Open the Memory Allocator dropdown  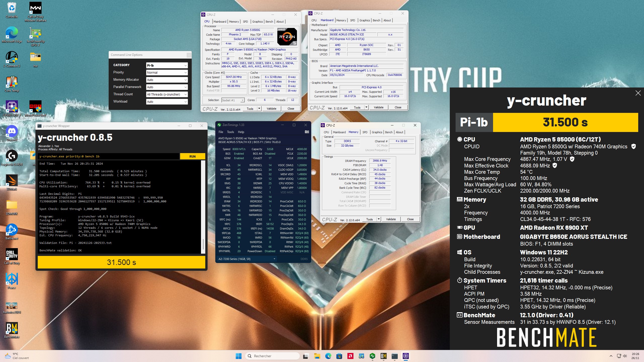click(167, 80)
